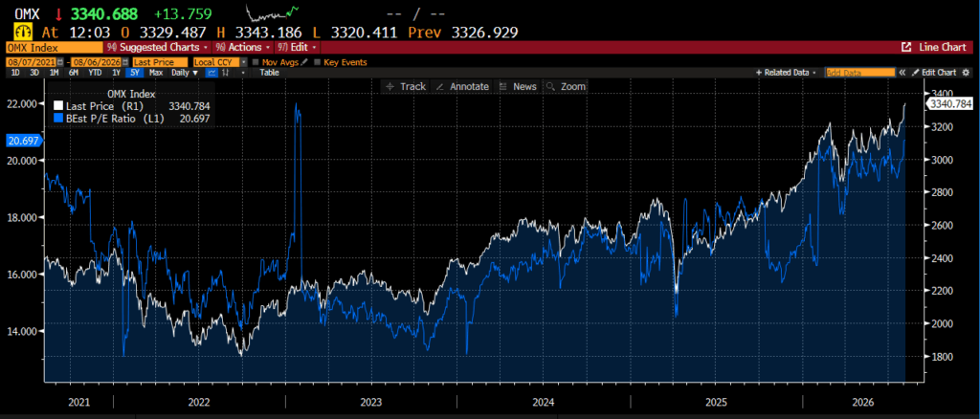Click the OMX Index security field

(55, 47)
